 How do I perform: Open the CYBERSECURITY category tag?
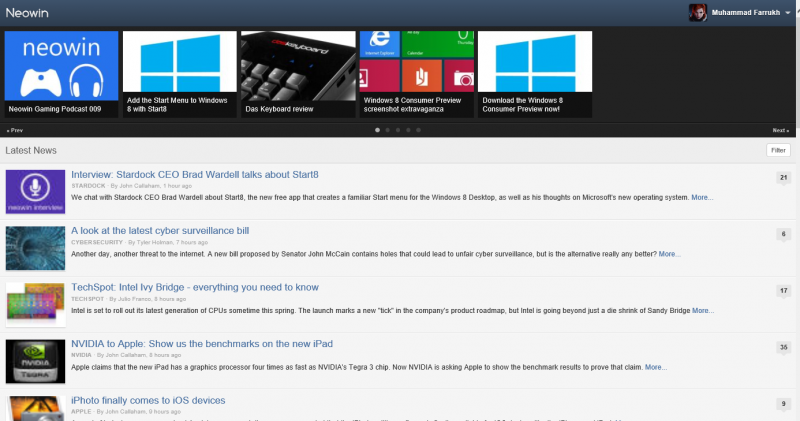(x=97, y=242)
